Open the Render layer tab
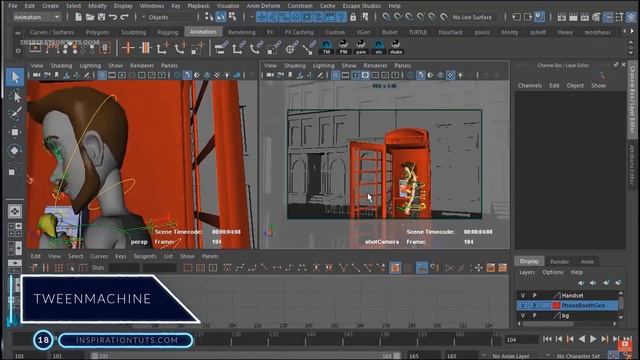 point(559,262)
